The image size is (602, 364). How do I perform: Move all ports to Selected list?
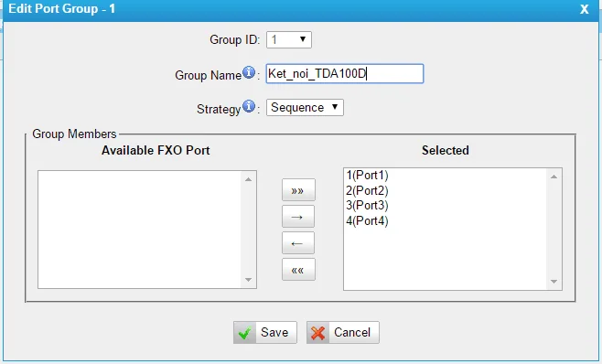(298, 189)
